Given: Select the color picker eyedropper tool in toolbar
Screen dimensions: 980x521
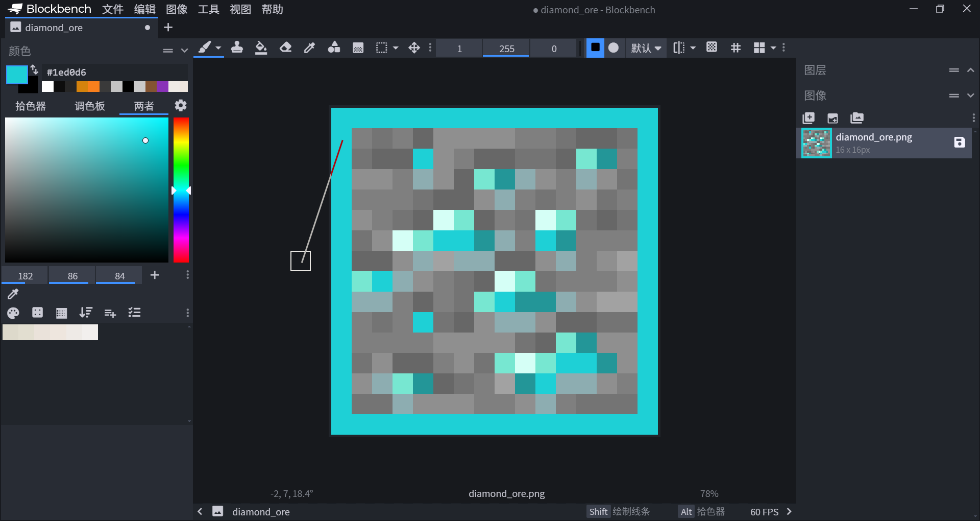Looking at the screenshot, I should (309, 48).
